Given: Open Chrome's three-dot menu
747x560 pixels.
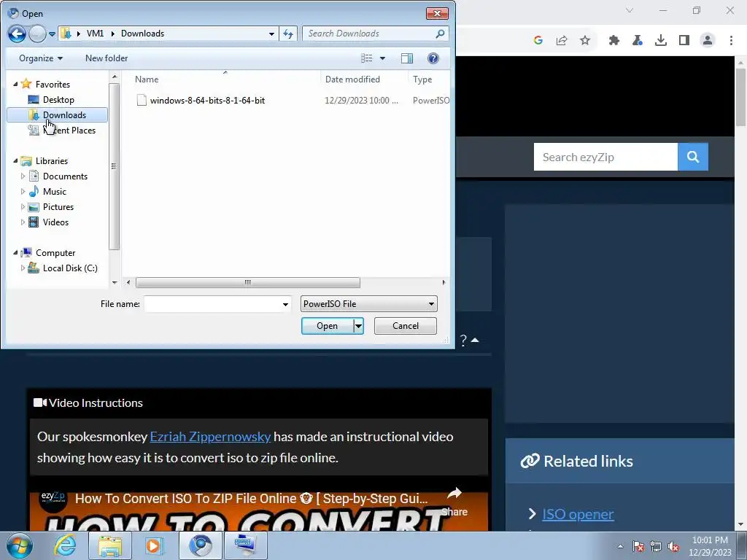Looking at the screenshot, I should tap(731, 41).
